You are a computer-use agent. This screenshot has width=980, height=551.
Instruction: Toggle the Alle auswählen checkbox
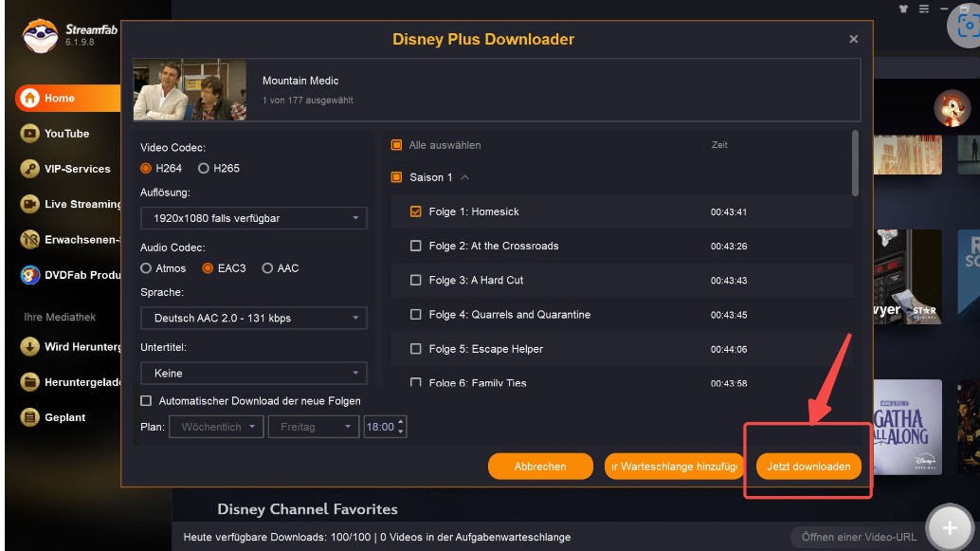click(396, 145)
